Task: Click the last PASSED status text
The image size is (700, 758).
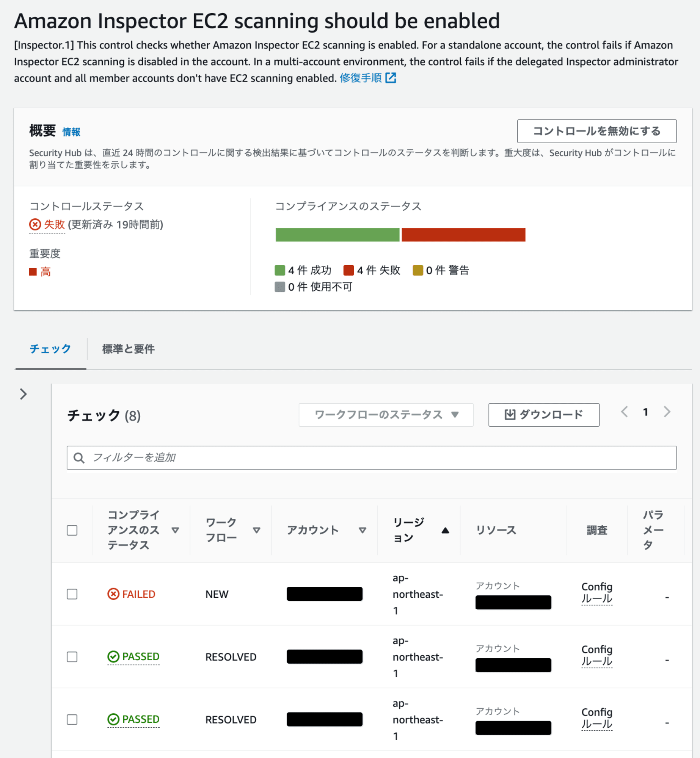Action: tap(141, 719)
